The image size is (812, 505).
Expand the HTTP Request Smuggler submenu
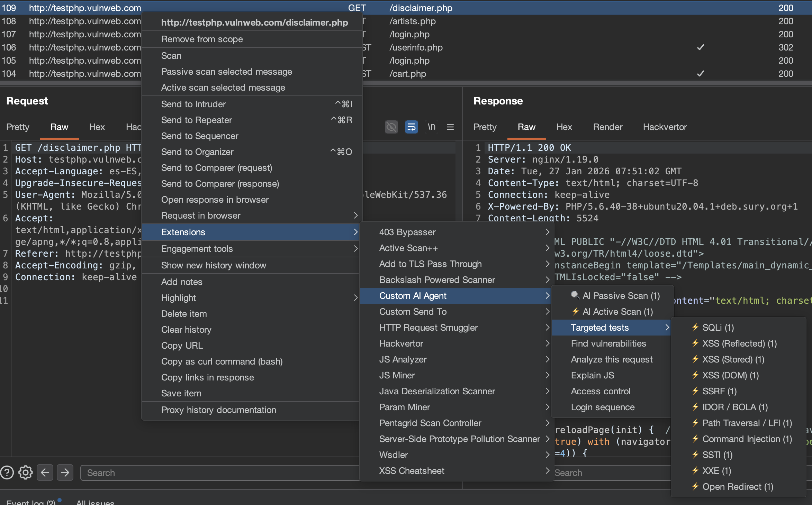[x=428, y=327]
